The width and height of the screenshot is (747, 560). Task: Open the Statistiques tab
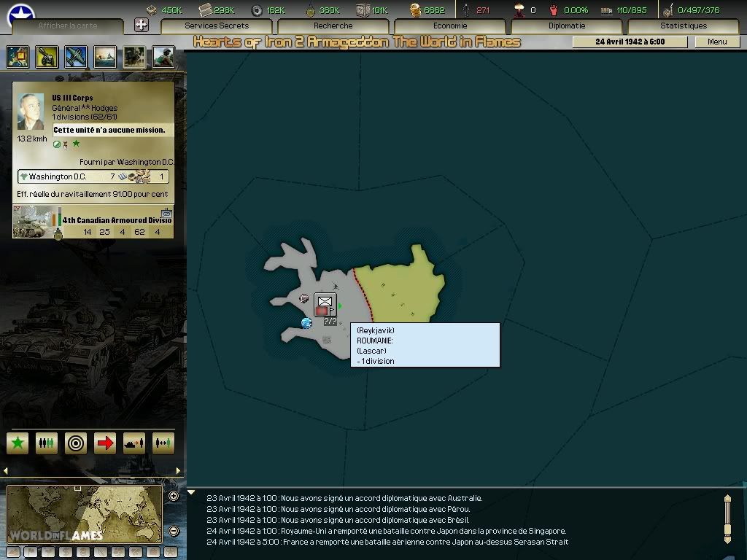click(x=683, y=26)
